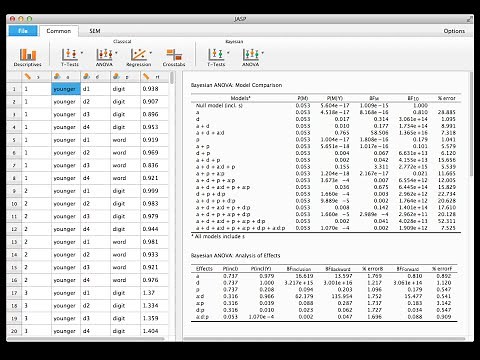The image size is (480, 360).
Task: Click the 'd' column header nominal icon
Action: (86, 77)
